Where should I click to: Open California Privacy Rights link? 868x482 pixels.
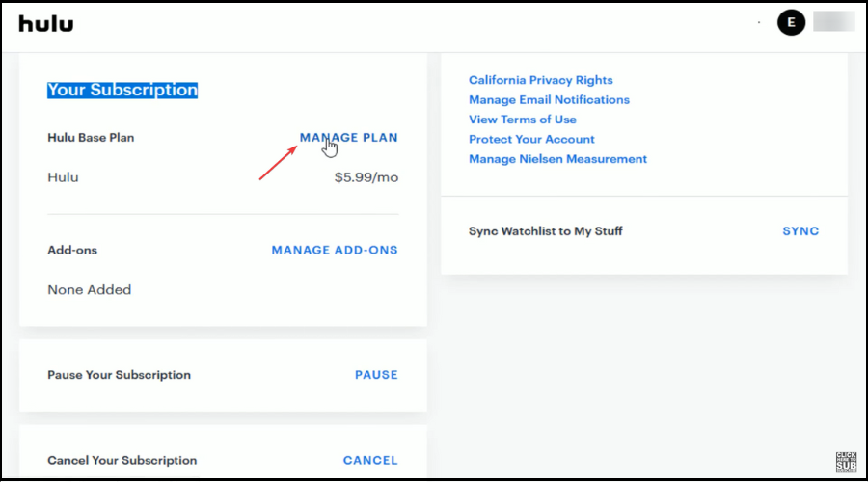(x=541, y=80)
